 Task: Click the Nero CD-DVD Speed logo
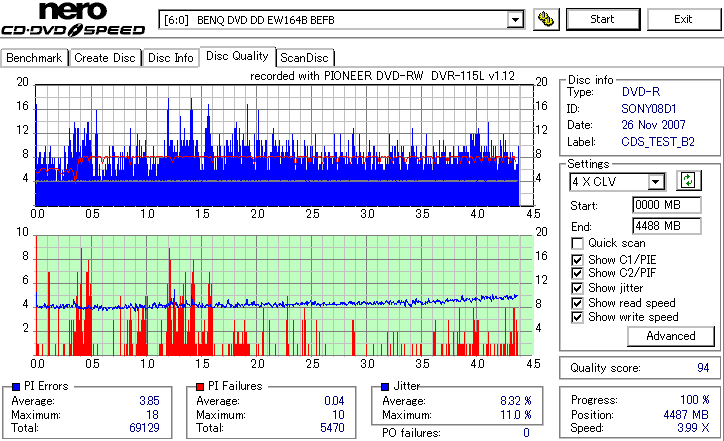tap(73, 19)
